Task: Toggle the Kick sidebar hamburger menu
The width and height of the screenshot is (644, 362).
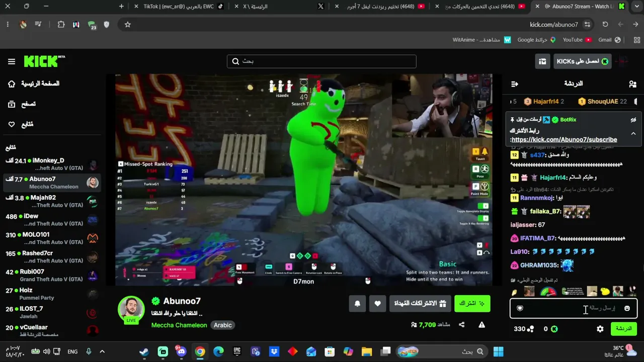Action: 12,61
